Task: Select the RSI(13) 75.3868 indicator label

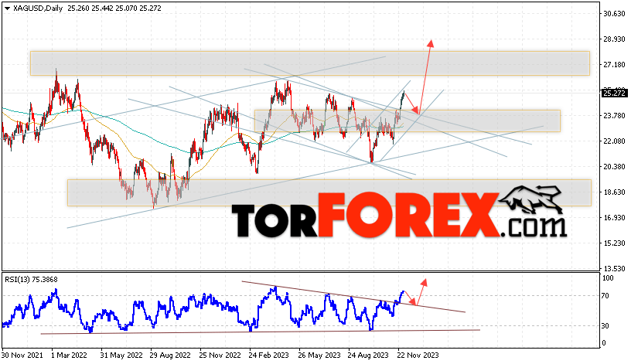Action: pyautogui.click(x=31, y=280)
